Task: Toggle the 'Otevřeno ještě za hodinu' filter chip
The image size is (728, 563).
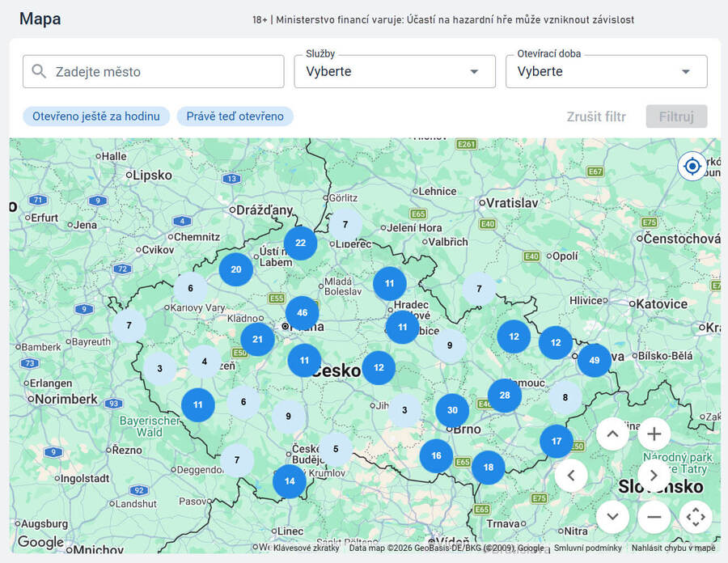Action: point(96,116)
